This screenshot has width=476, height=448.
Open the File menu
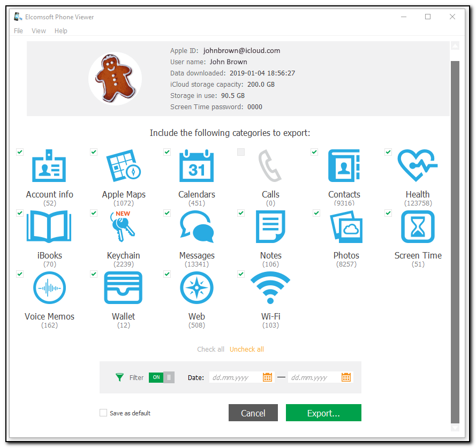coord(18,31)
